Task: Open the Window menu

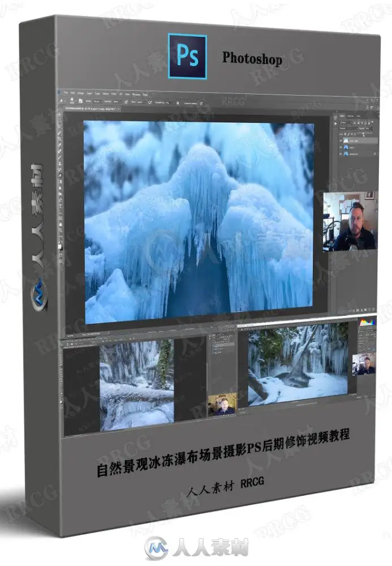Action: tap(136, 94)
